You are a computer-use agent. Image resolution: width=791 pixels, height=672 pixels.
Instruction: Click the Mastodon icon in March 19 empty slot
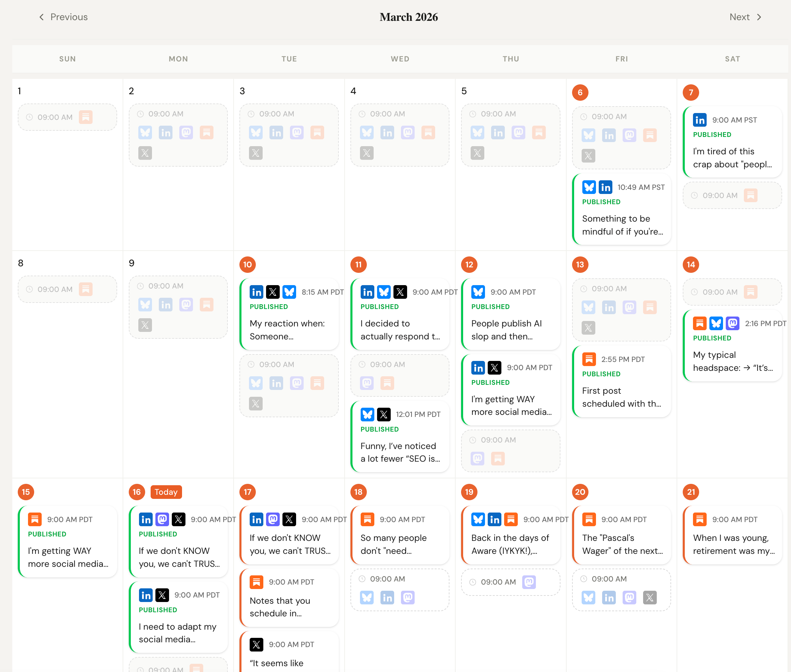[529, 582]
